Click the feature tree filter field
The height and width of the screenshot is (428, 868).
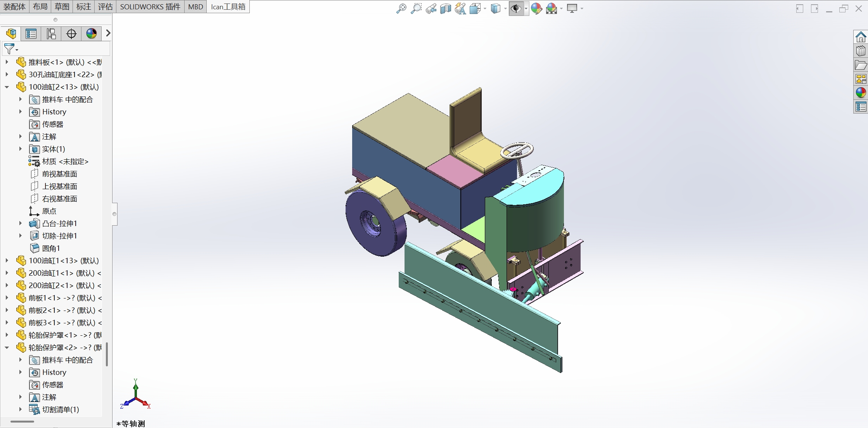(62, 49)
